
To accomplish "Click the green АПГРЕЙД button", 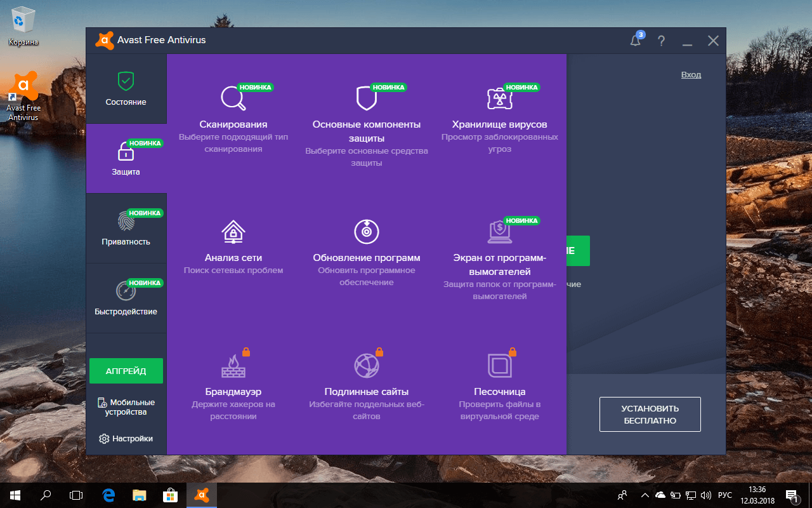I will 126,370.
